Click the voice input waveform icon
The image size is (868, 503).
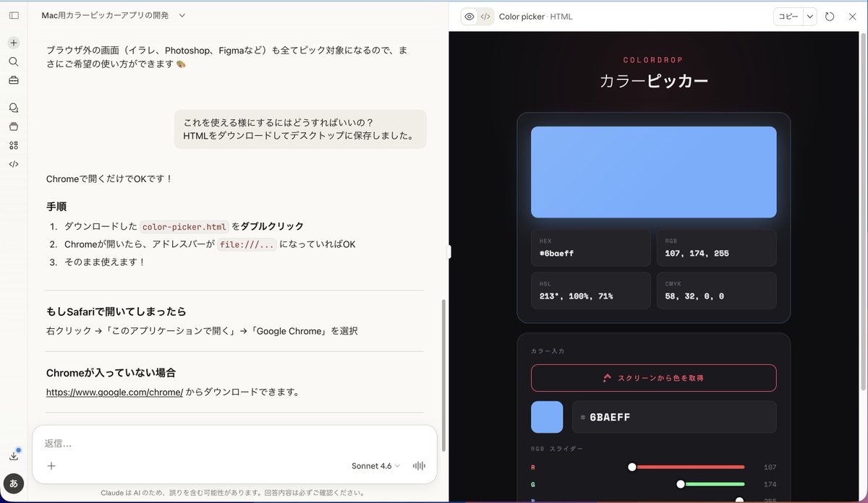[418, 466]
